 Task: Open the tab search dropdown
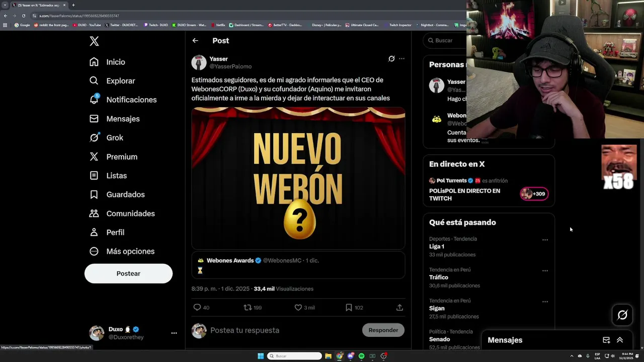5,5
